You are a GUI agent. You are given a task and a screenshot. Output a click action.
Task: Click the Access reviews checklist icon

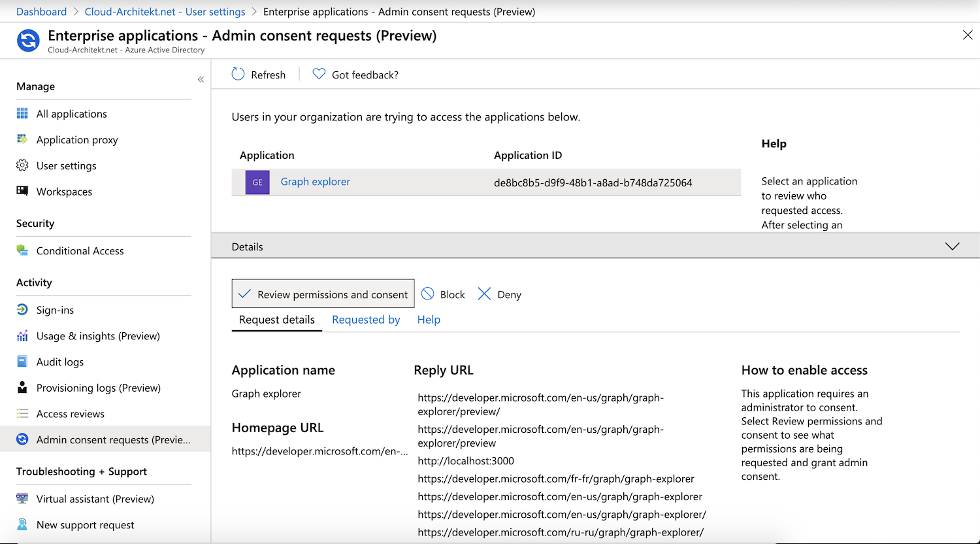tap(22, 413)
